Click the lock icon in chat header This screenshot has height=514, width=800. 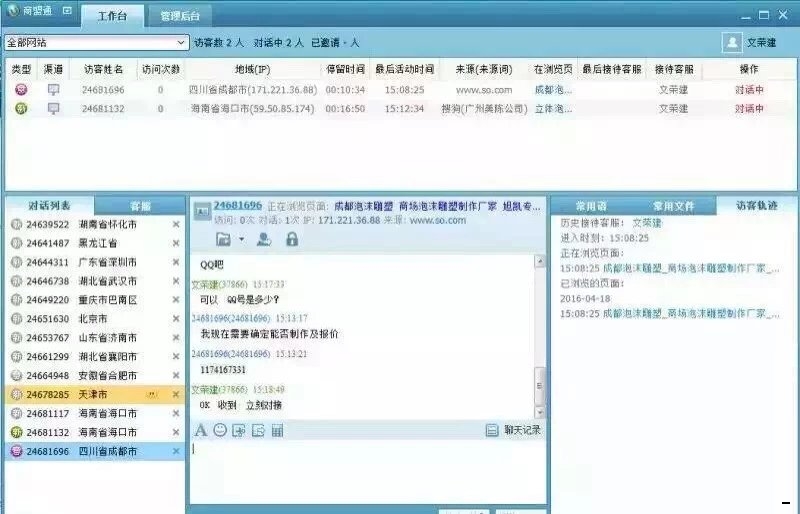coord(292,239)
